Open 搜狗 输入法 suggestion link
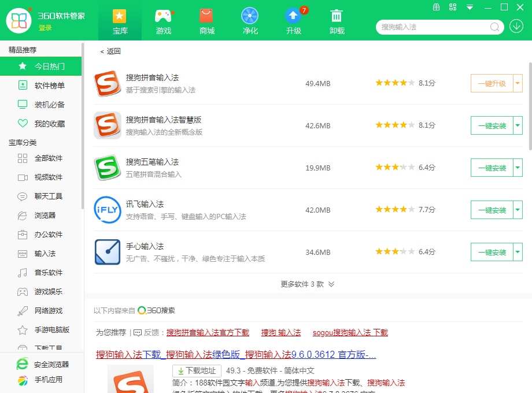532x393 pixels. [281, 333]
